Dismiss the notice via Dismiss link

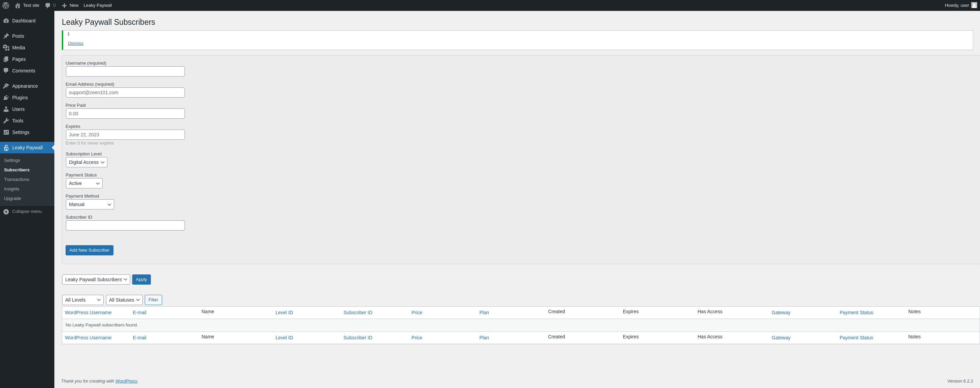pos(75,44)
